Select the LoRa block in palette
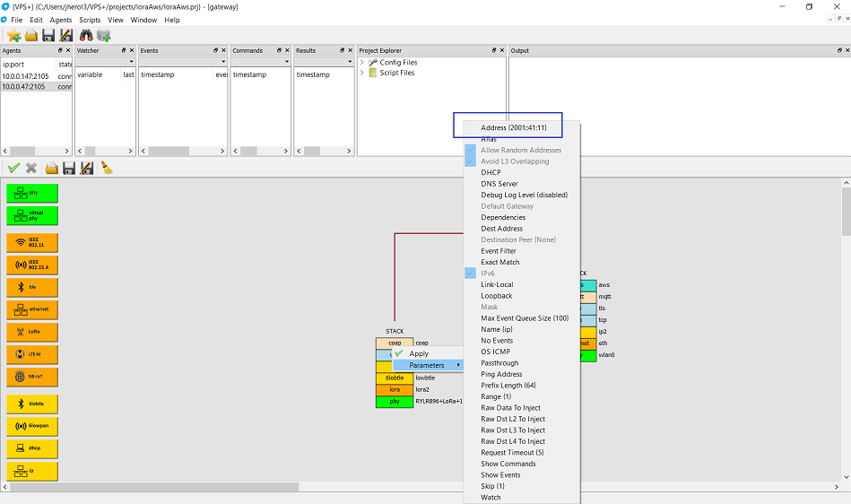 point(32,332)
